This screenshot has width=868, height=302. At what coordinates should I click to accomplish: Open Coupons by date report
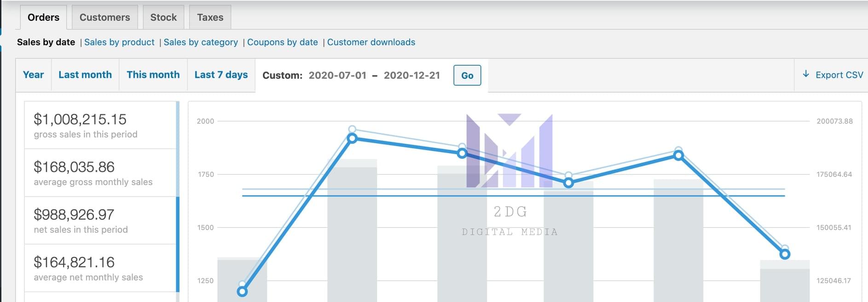283,42
